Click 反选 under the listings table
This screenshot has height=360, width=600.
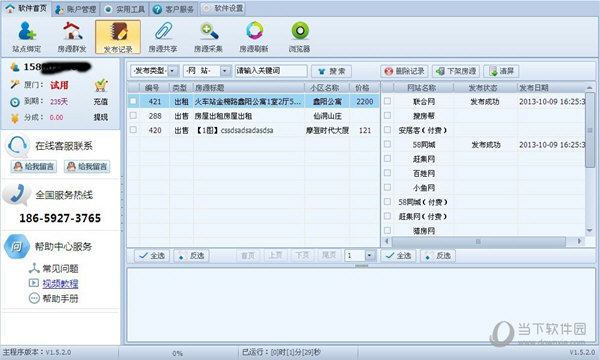coord(192,256)
